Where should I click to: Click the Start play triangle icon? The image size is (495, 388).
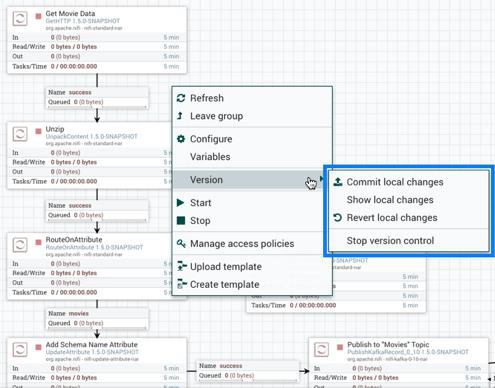point(180,202)
